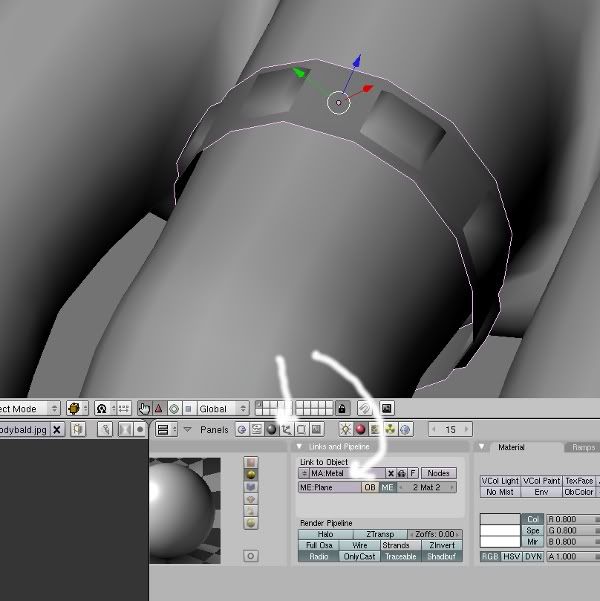Switch to the Logic context icon
This screenshot has width=600, height=601.
click(242, 430)
